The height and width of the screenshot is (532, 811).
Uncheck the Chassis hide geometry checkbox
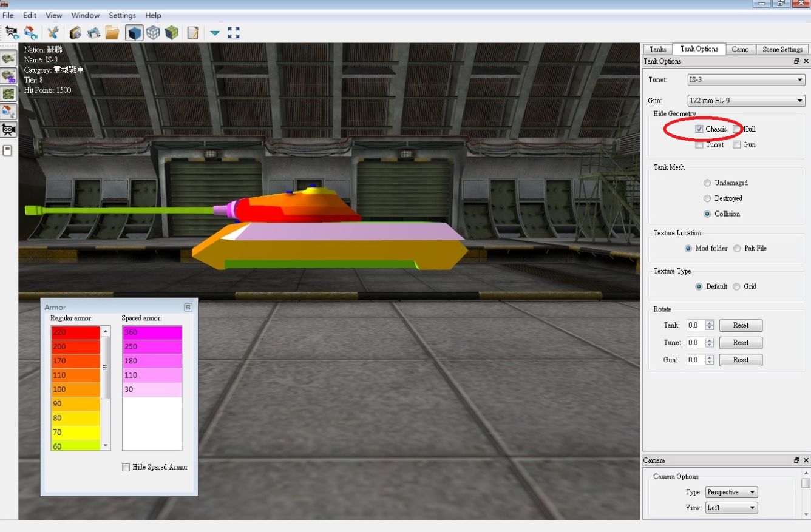[x=699, y=129]
